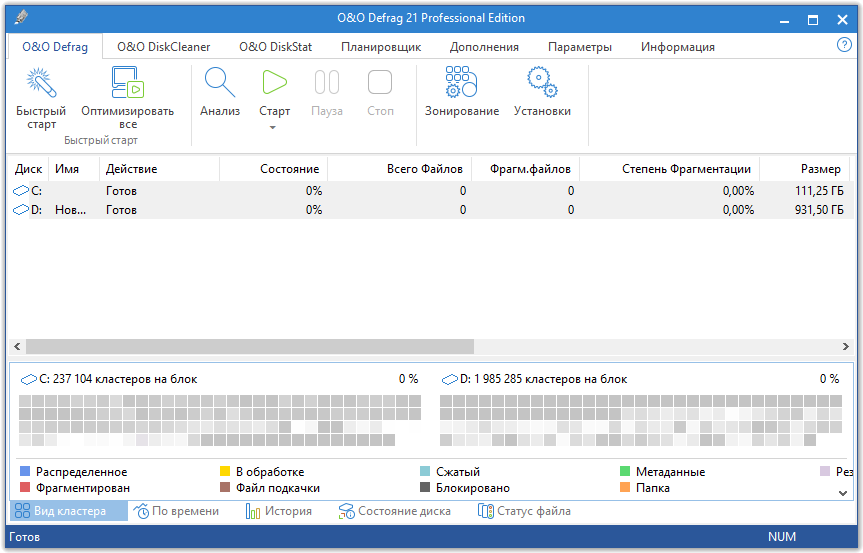This screenshot has width=863, height=553.
Task: Click the Оптимизировать все icon
Action: (127, 83)
